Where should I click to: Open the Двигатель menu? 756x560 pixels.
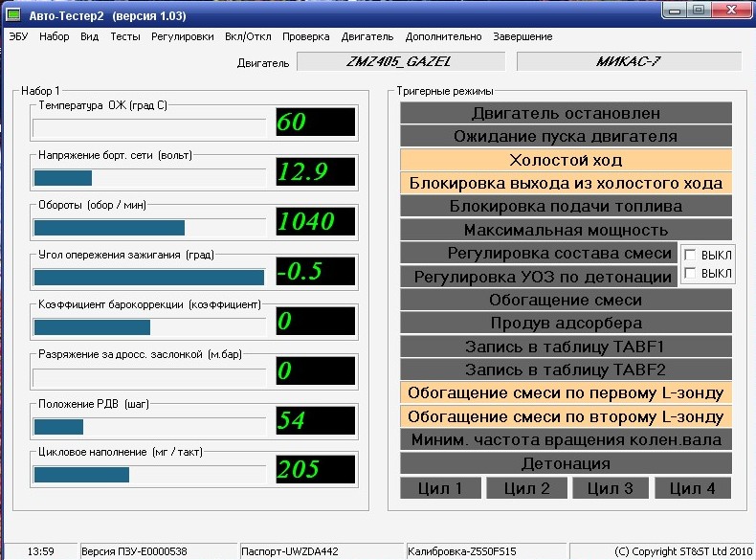[367, 36]
